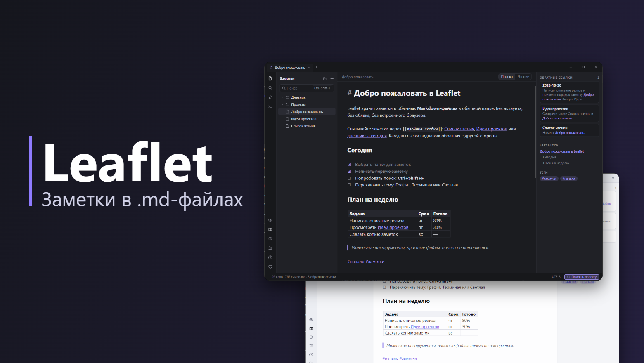Open the help question-mark icon in the dark window
This screenshot has width=644, height=363.
[x=270, y=257]
